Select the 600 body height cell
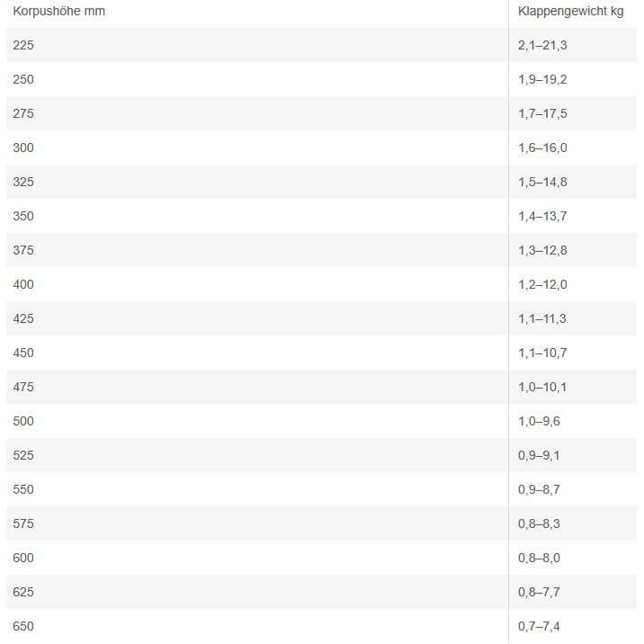Viewport: 644px width, 644px height. 23,558
